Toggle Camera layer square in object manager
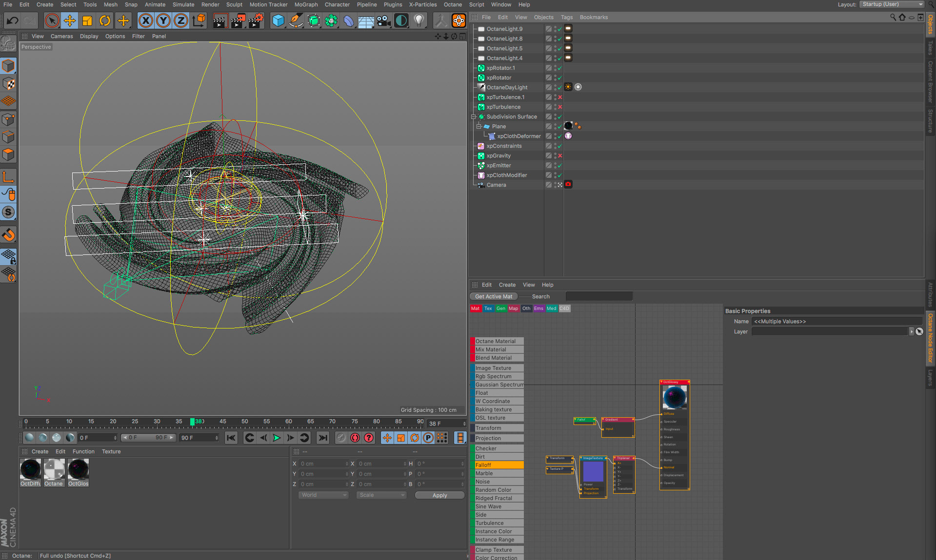The height and width of the screenshot is (560, 936). 549,185
